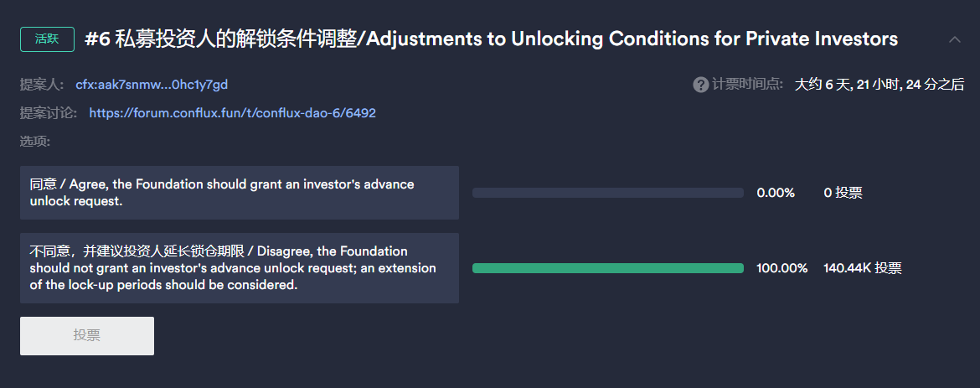Select the 同意 / Agree option box
This screenshot has height=388, width=980.
tap(240, 193)
